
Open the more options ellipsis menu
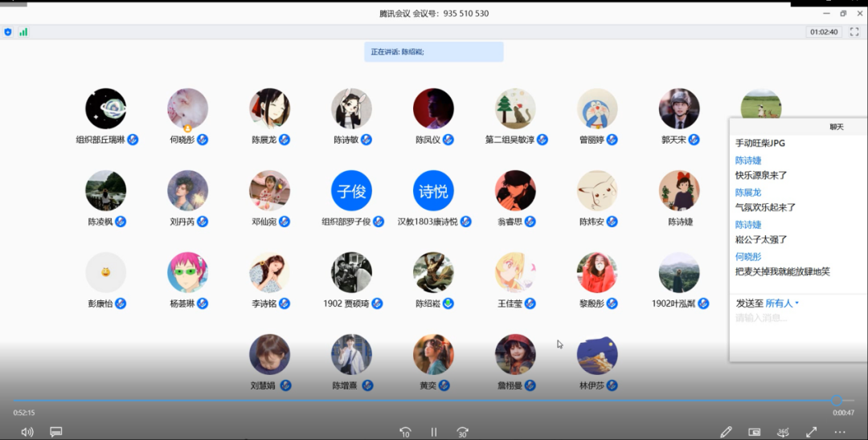(x=840, y=432)
